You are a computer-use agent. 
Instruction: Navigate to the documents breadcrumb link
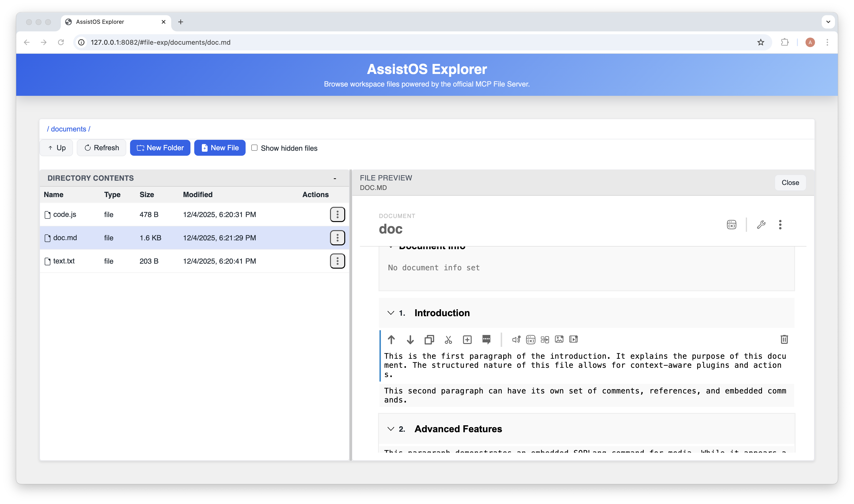68,129
